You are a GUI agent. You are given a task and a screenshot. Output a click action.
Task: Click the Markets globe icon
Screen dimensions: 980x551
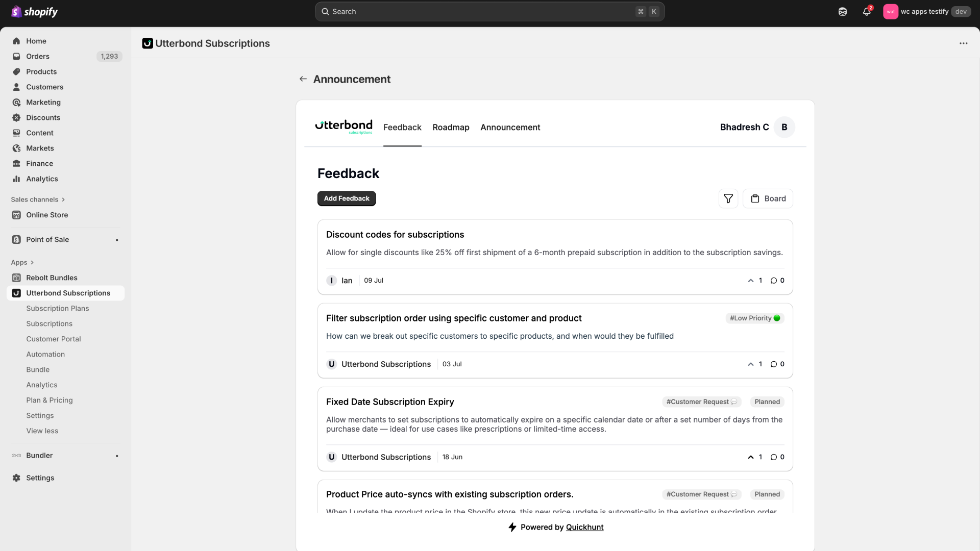(16, 148)
